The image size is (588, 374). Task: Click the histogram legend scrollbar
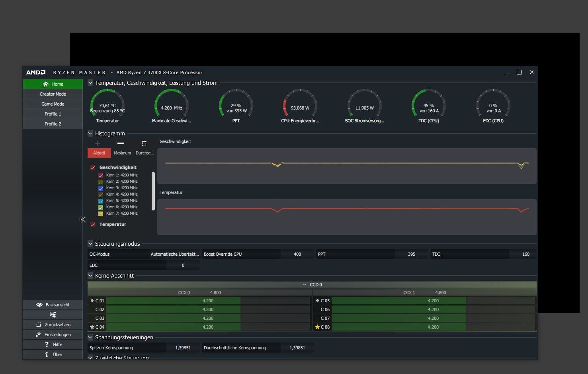(x=153, y=191)
